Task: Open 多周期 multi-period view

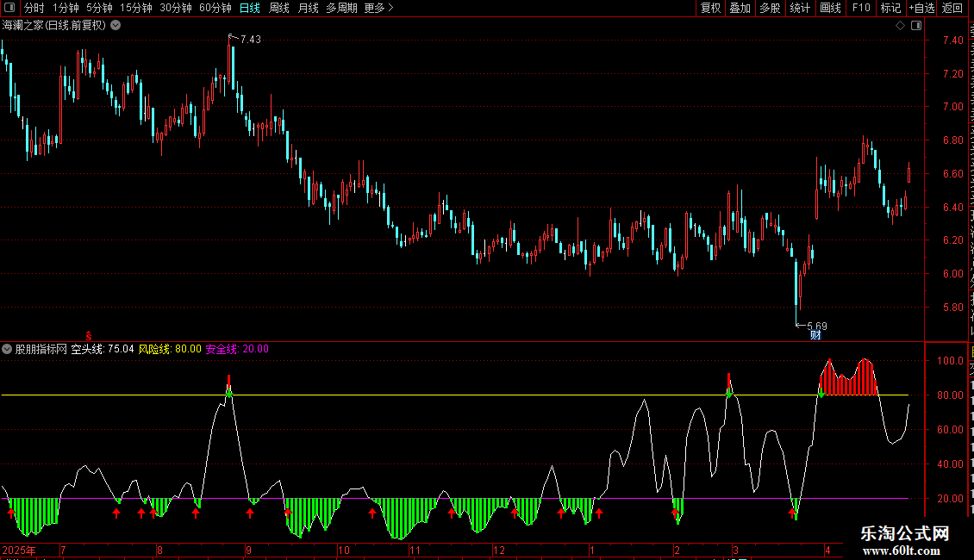Action: [341, 8]
